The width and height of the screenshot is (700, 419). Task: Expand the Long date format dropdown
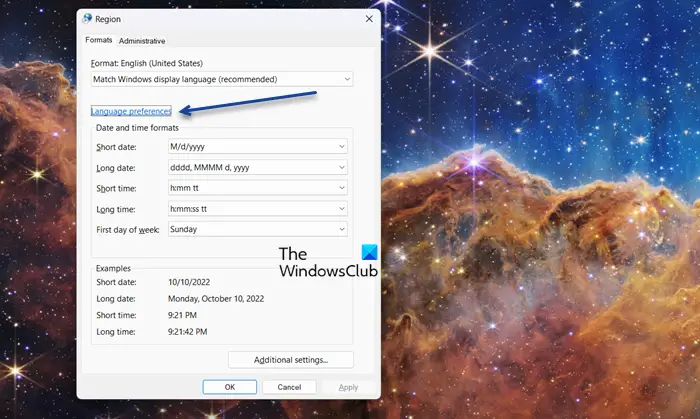click(x=258, y=167)
